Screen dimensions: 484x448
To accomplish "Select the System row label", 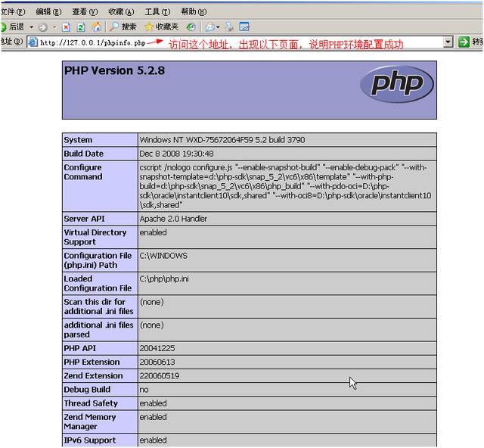I will pyautogui.click(x=78, y=140).
